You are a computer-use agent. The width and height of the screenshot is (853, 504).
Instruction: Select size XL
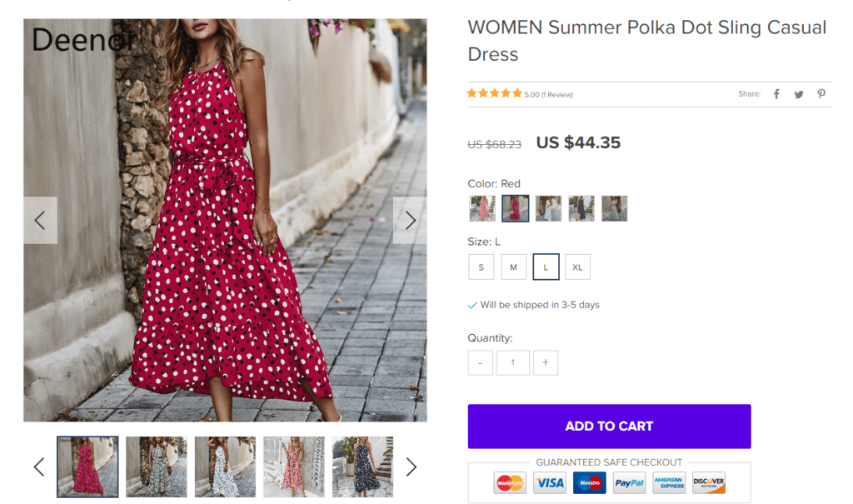(577, 267)
